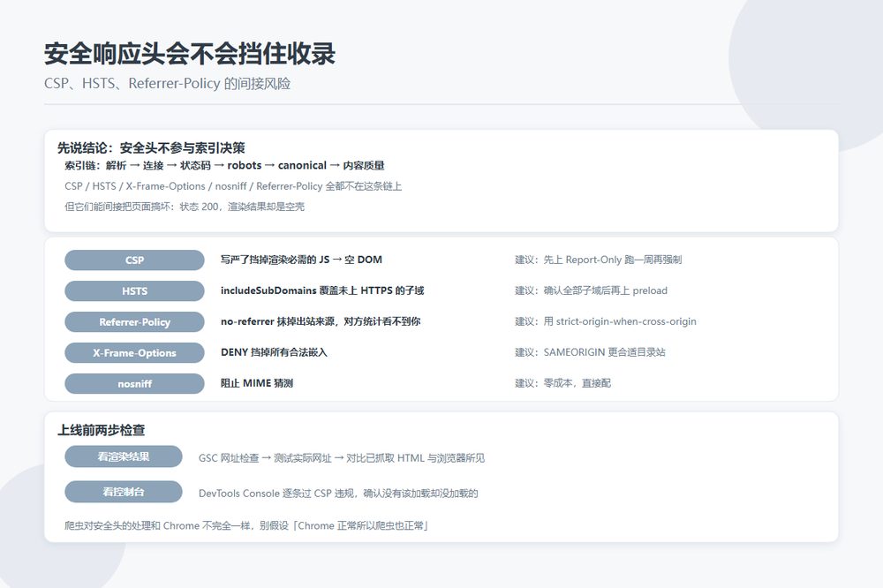
Task: Click 建议：确认全部子域后再上 preload
Action: tap(591, 290)
